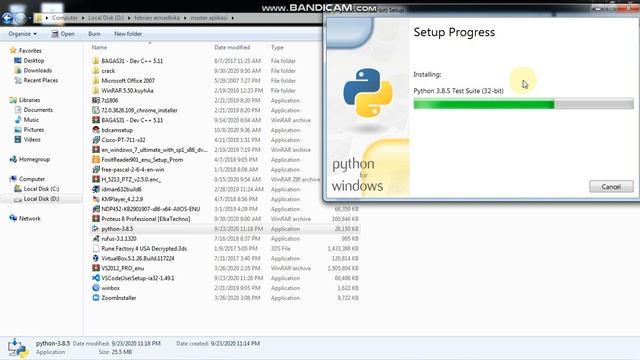The width and height of the screenshot is (640, 360).
Task: Click en_windows_7_ultimate archive icon
Action: click(x=96, y=150)
